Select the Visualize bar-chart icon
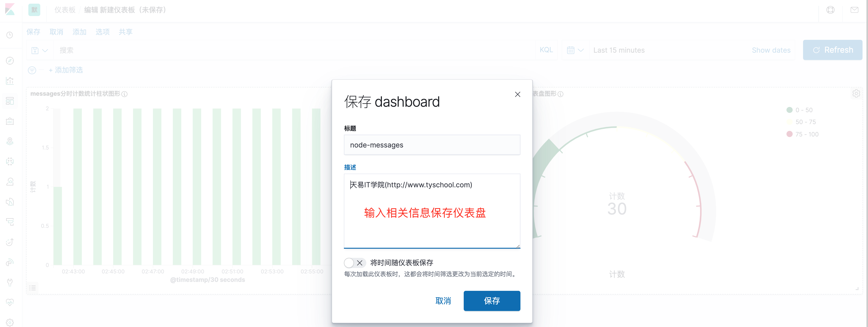The height and width of the screenshot is (327, 868). pos(10,81)
